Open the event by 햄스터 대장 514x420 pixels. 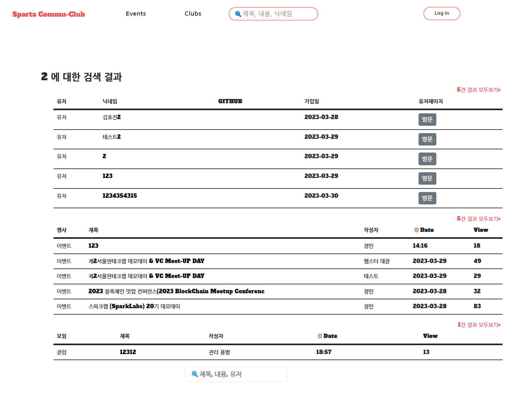pyautogui.click(x=146, y=261)
